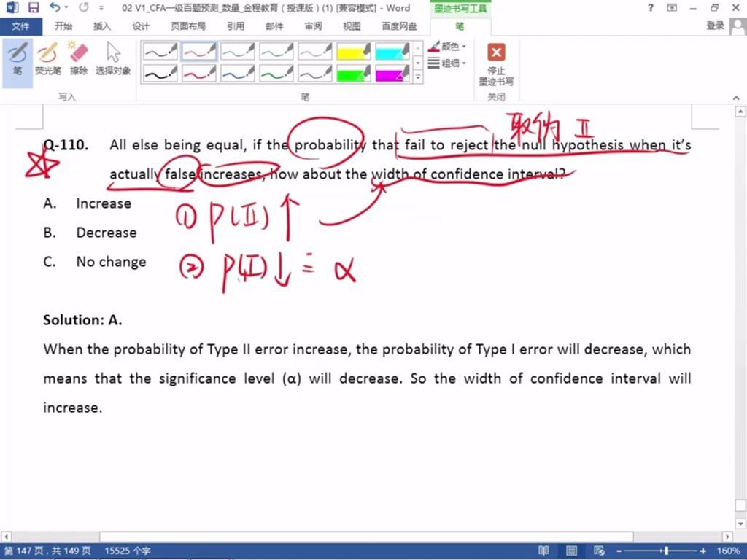Viewport: 747px width, 560px height.
Task: Open the Undo history dropdown arrow
Action: 66,7
